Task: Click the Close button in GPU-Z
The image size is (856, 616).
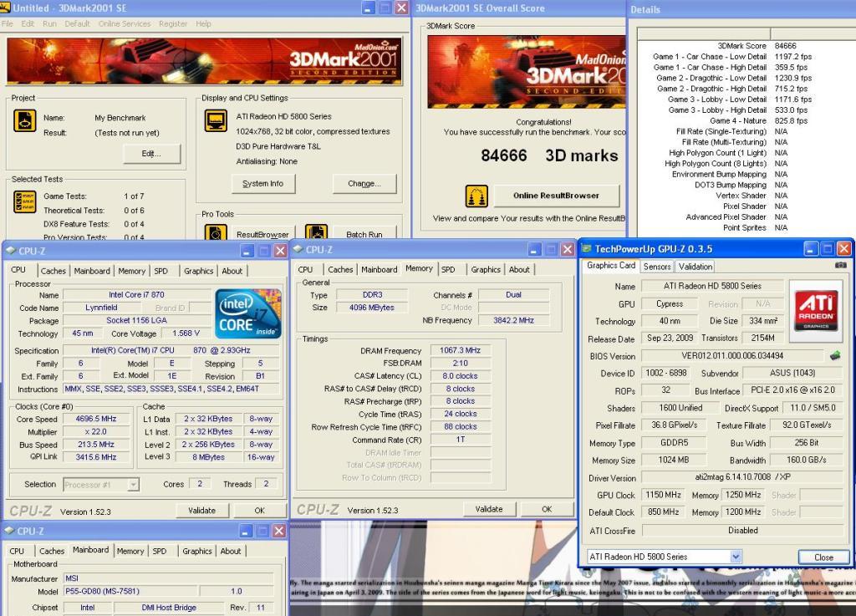Action: [823, 557]
